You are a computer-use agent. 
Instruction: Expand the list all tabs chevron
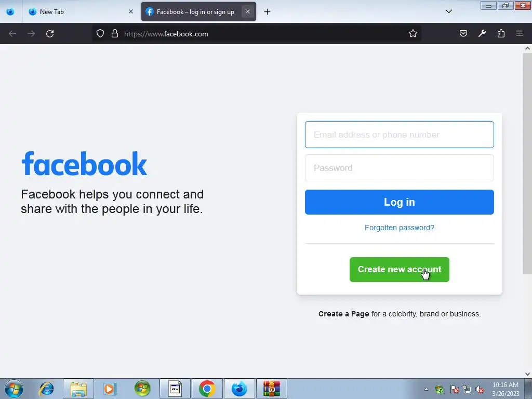448,11
